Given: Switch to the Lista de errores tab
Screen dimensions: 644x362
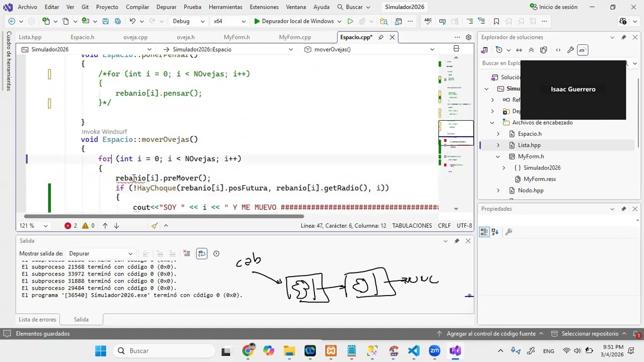Looking at the screenshot, I should coord(37,319).
